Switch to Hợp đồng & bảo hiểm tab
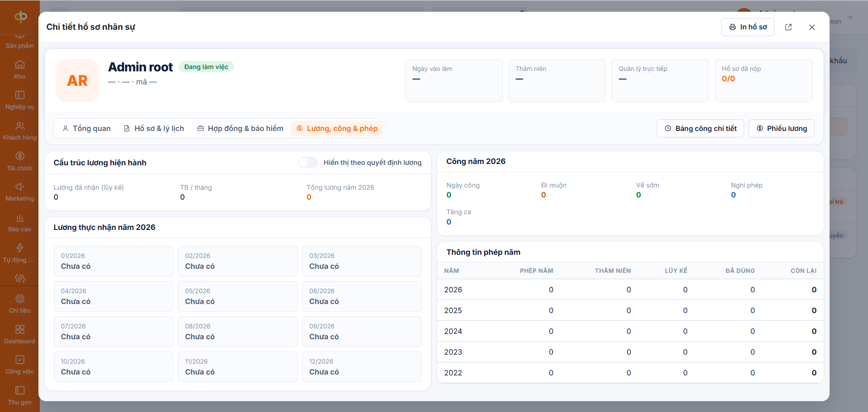 [x=241, y=128]
